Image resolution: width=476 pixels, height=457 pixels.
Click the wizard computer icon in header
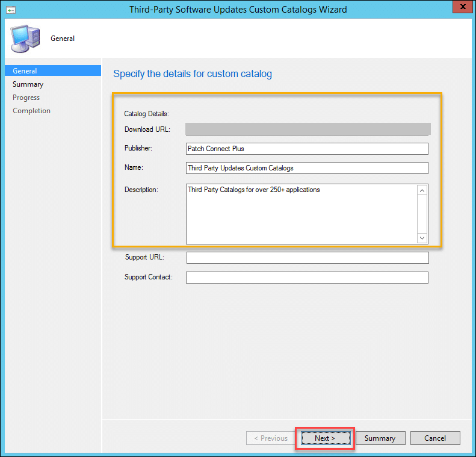(25, 39)
